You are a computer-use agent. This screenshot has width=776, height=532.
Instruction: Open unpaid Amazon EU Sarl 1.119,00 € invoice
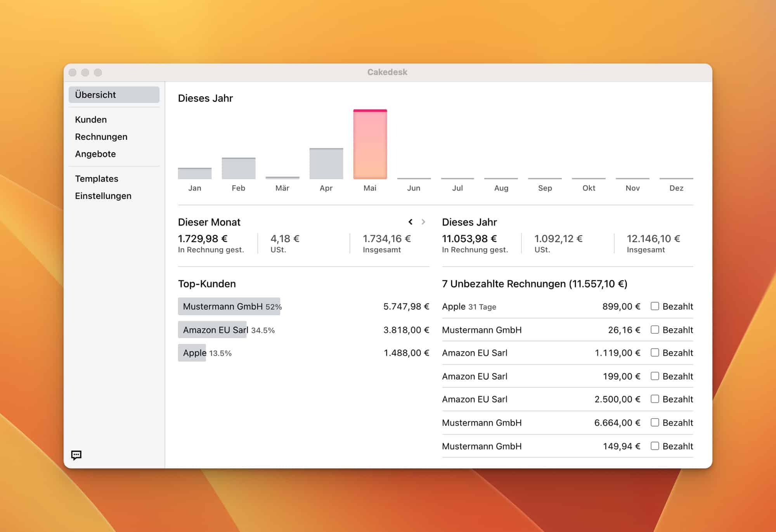click(x=475, y=353)
